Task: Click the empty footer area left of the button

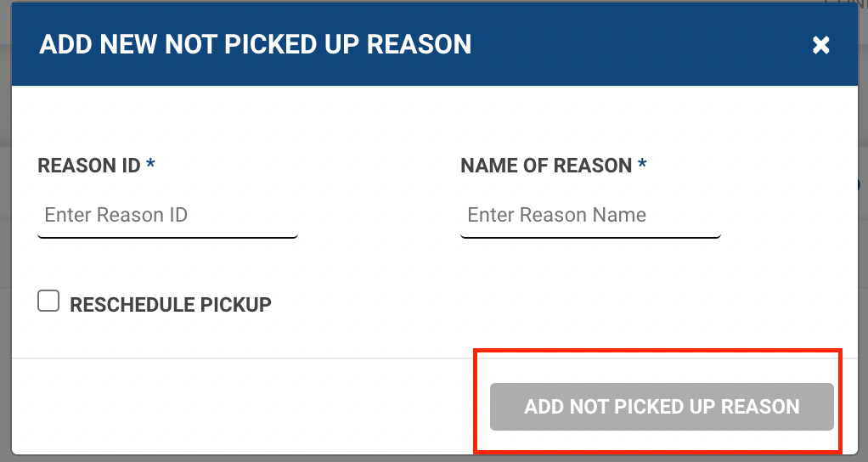Action: pos(238,406)
